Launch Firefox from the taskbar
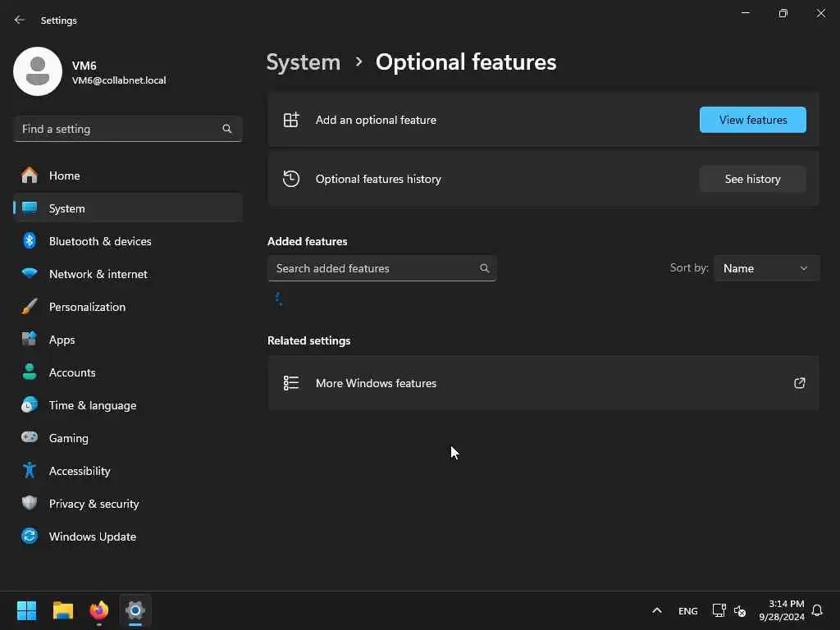This screenshot has height=630, width=840. pyautogui.click(x=99, y=610)
